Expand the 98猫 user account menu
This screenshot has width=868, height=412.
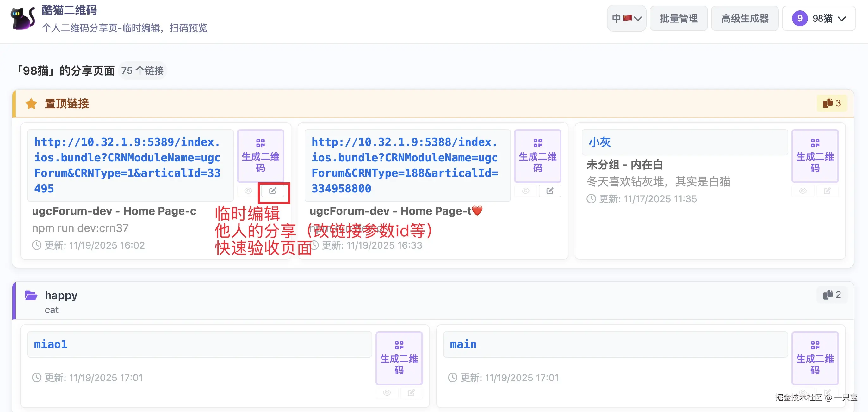click(818, 19)
